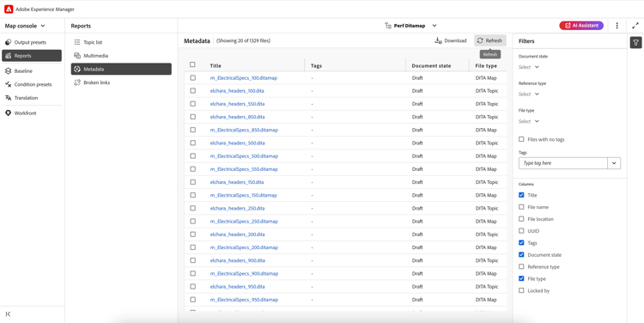Open the three-dot more options menu
This screenshot has width=644, height=323.
point(617,26)
